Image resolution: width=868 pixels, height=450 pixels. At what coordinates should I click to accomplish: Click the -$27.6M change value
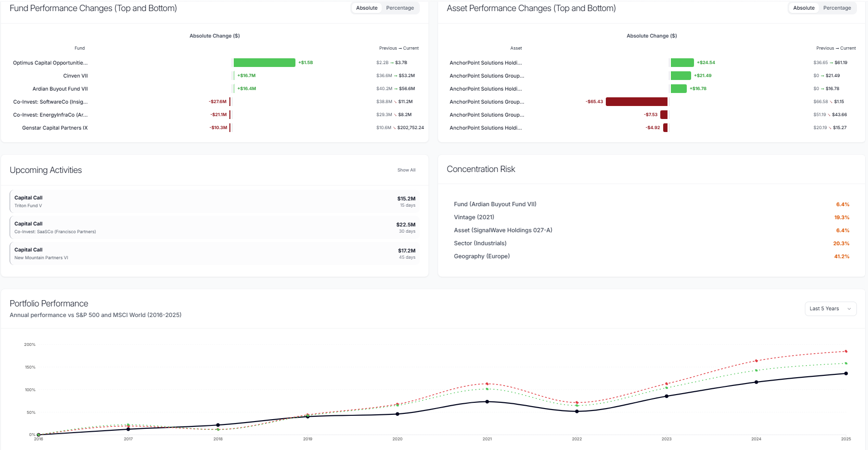pos(218,102)
